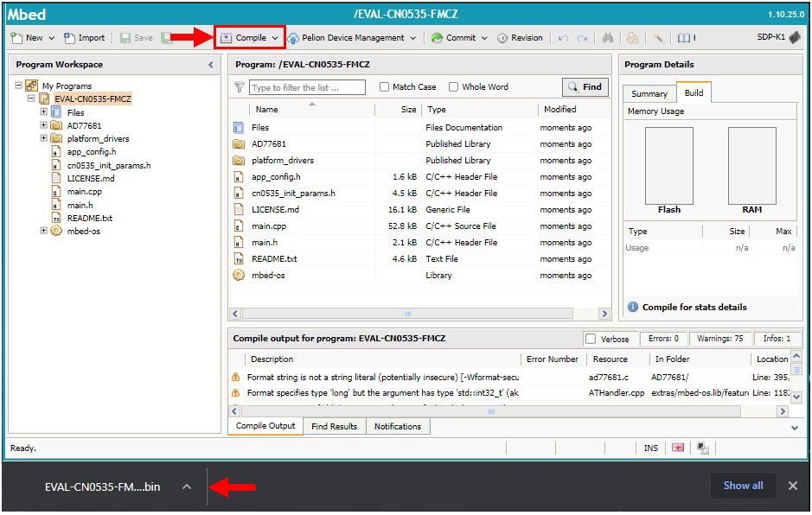Collapse the EVAL-CN0535-FMCZ tree node

31,99
